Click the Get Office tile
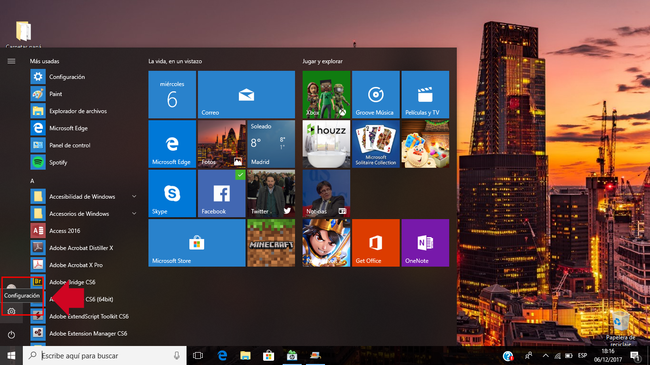The height and width of the screenshot is (365, 650). pyautogui.click(x=376, y=243)
